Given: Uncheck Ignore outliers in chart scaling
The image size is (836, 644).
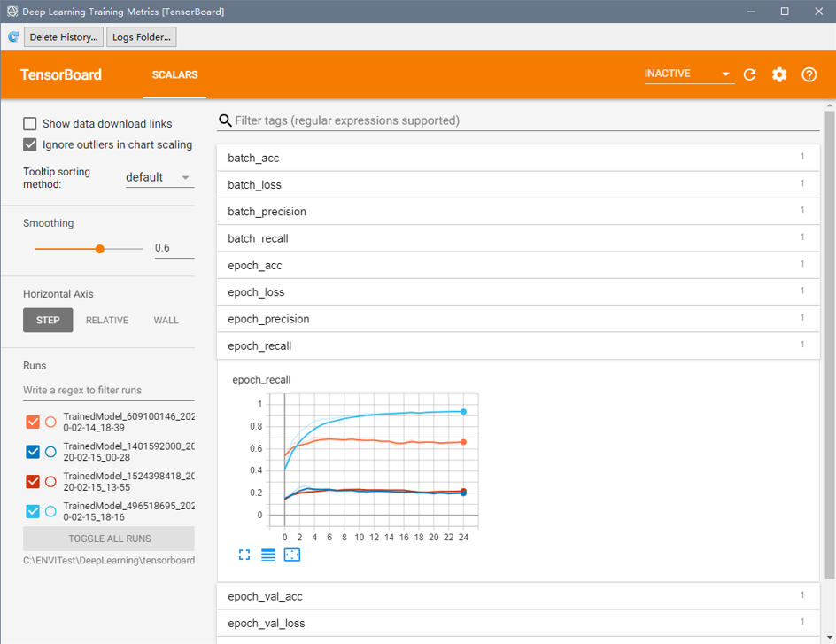Looking at the screenshot, I should coord(30,144).
